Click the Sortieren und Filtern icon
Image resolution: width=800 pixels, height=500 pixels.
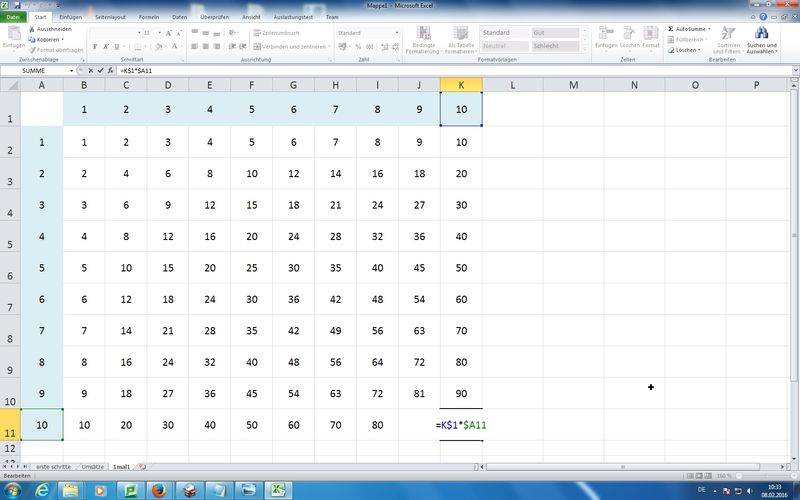pos(728,34)
